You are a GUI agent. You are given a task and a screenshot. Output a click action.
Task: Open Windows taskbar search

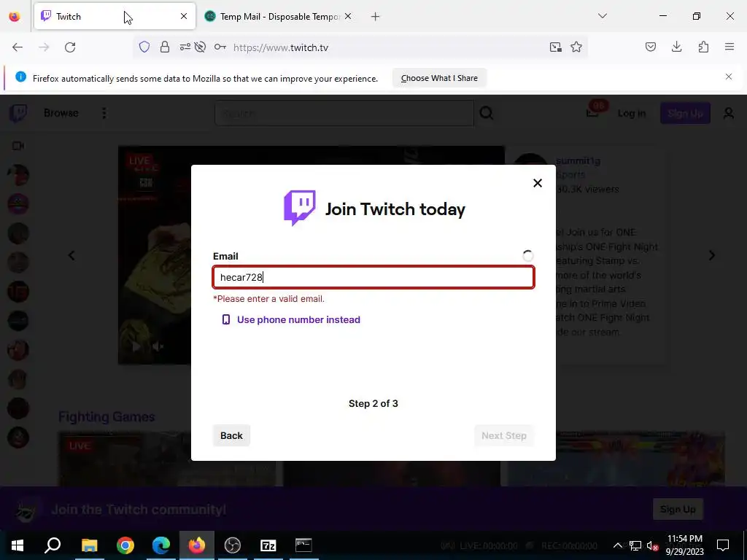[x=53, y=545]
